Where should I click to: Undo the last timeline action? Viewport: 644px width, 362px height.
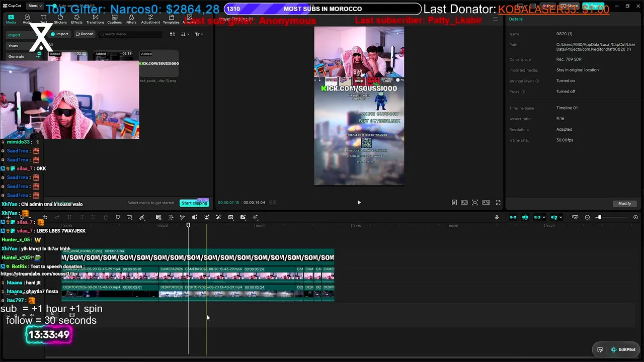click(45, 217)
